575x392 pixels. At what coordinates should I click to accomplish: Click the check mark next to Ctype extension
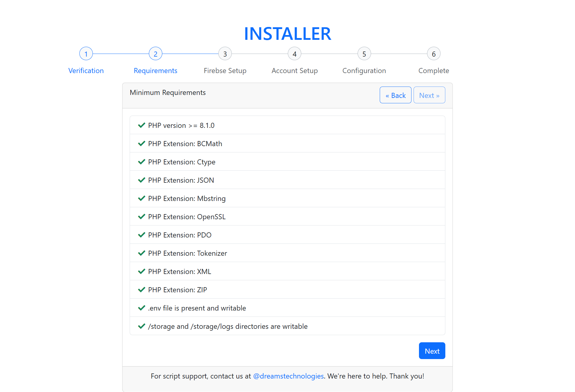142,162
